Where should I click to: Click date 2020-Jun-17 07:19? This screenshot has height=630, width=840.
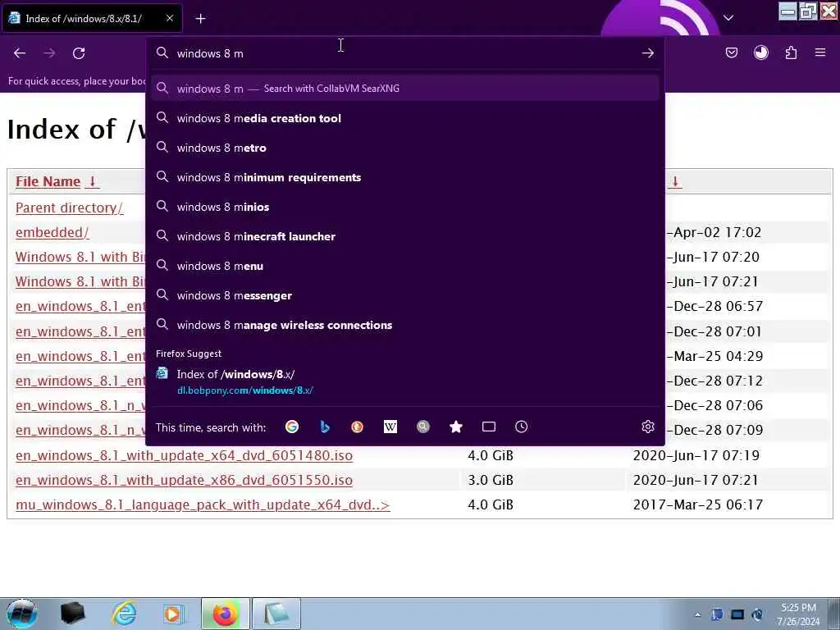tap(696, 455)
